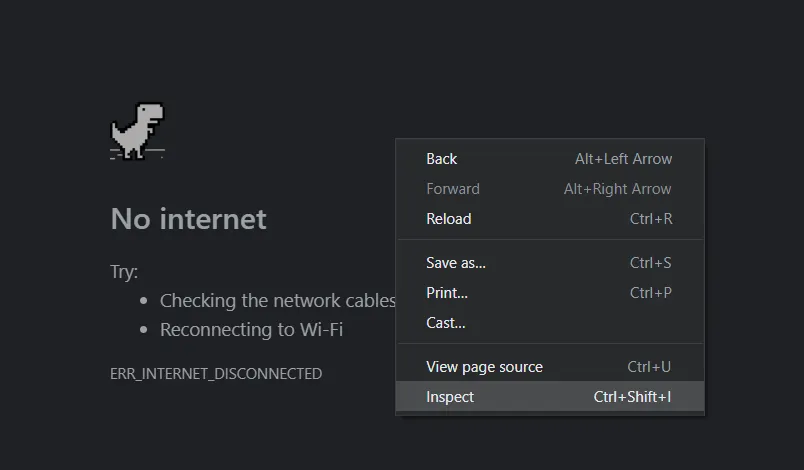804x470 pixels.
Task: Click the "Checking the network cables" suggestion
Action: pos(278,301)
